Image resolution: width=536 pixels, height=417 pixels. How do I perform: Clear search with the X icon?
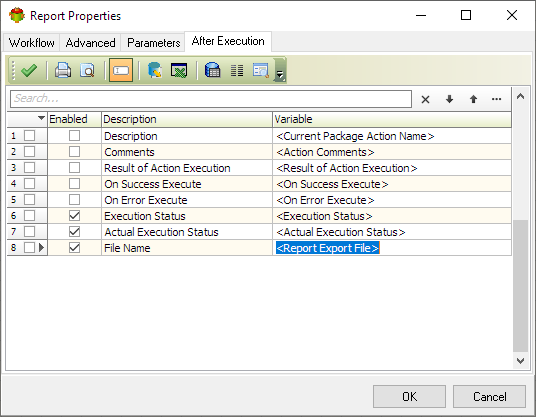425,99
